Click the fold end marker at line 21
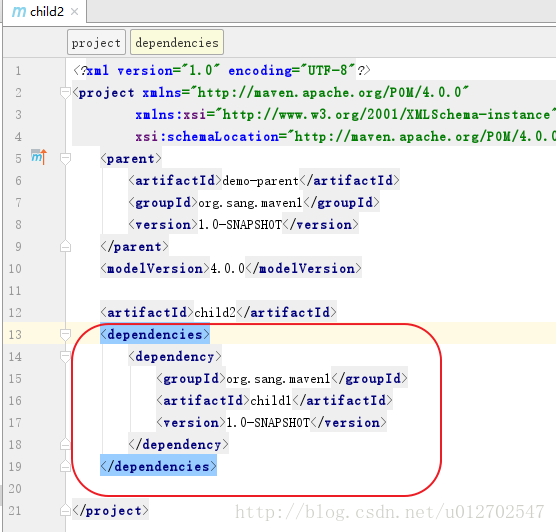The image size is (556, 532). (x=65, y=510)
